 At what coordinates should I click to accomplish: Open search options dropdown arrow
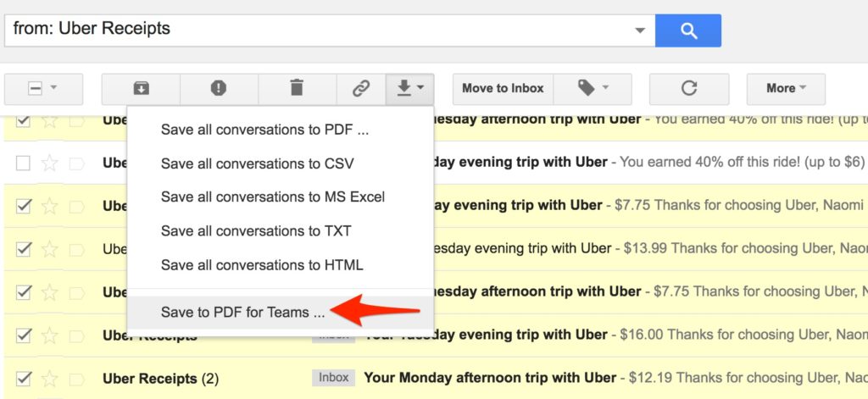click(640, 30)
